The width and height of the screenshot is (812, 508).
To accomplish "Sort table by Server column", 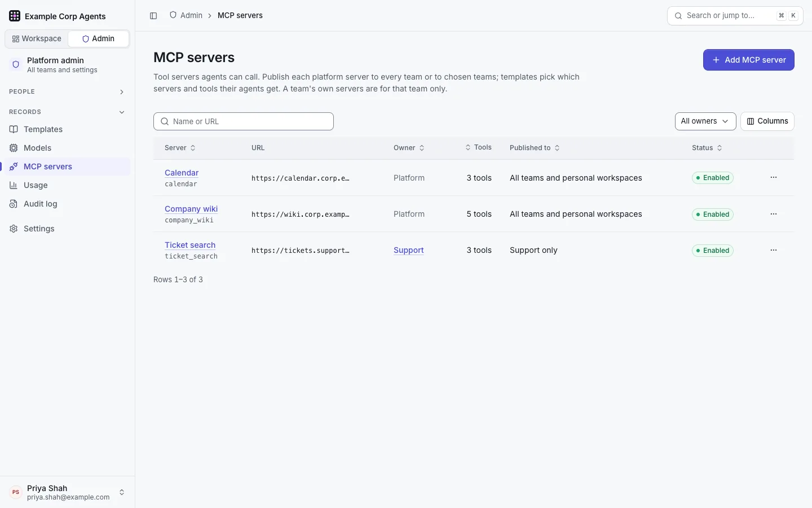I will 180,148.
